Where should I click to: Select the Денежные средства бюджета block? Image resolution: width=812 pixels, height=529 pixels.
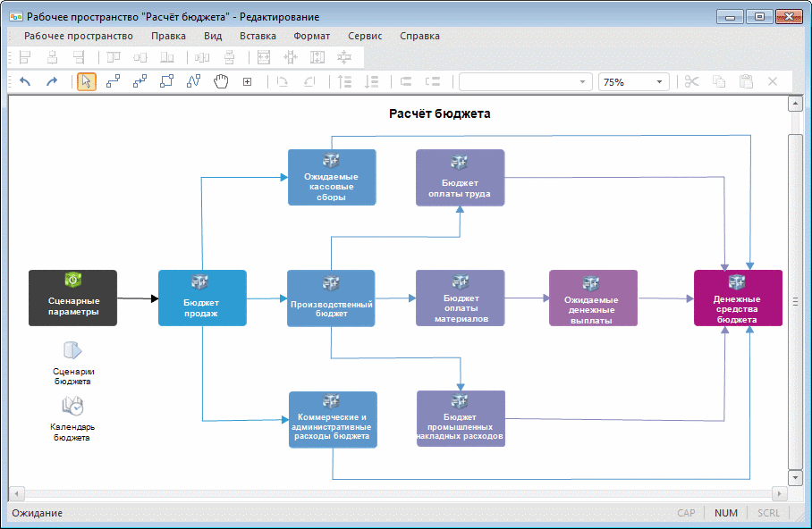[738, 298]
